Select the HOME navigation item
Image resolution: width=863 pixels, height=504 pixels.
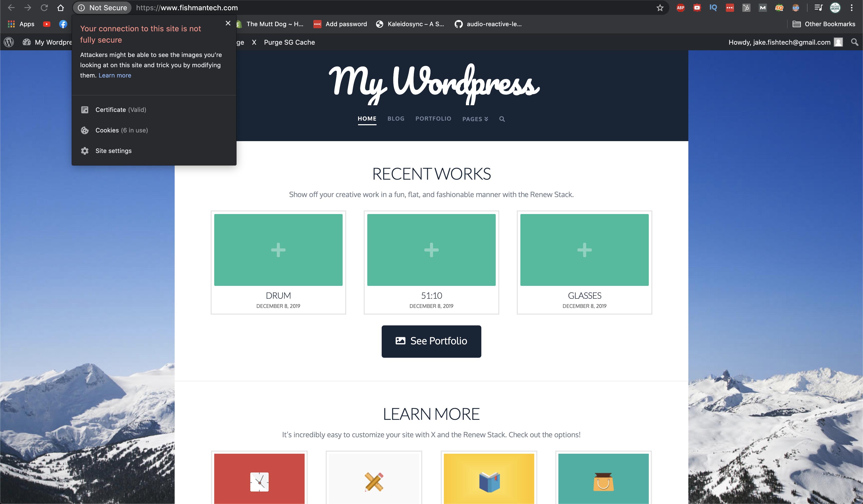tap(367, 119)
